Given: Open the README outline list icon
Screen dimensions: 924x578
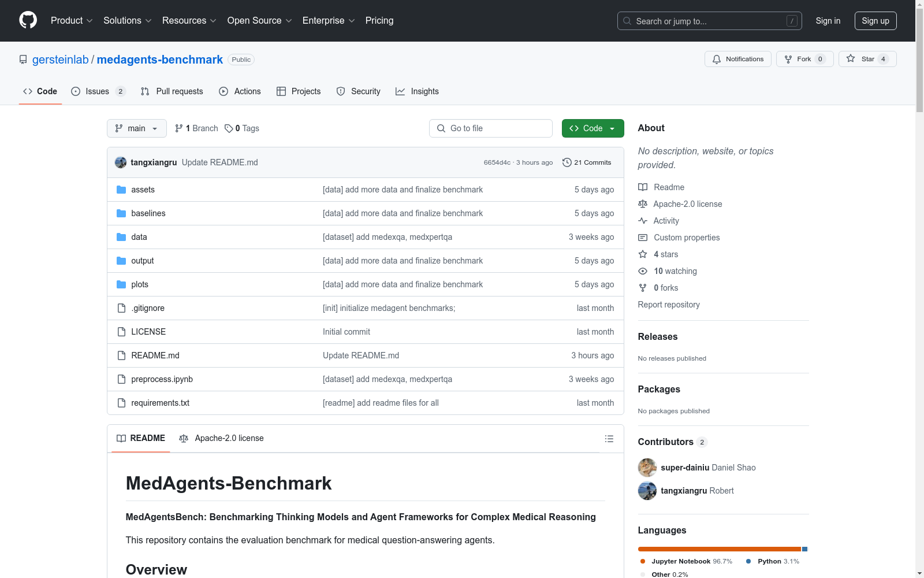Looking at the screenshot, I should pos(609,439).
